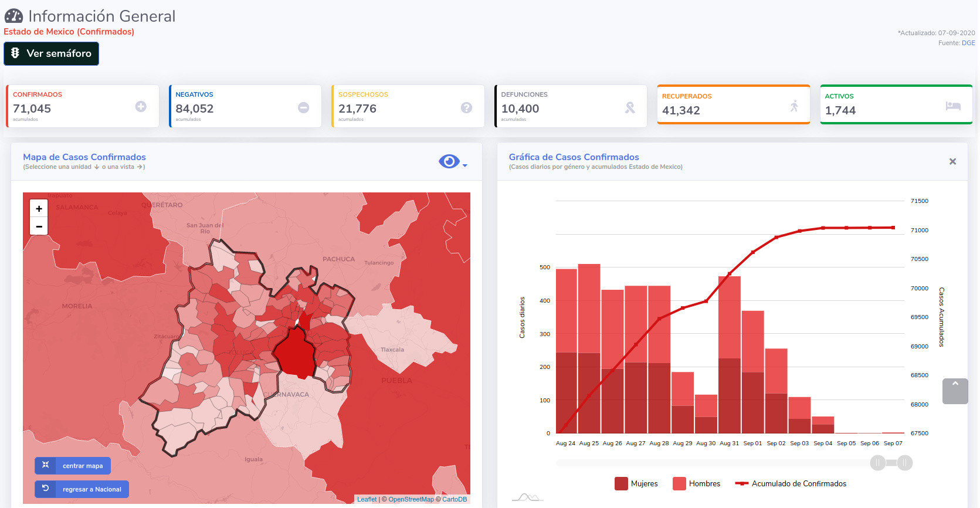Select the Sospechosos 21,776 card
Image resolution: width=980 pixels, height=508 pixels.
coord(408,106)
